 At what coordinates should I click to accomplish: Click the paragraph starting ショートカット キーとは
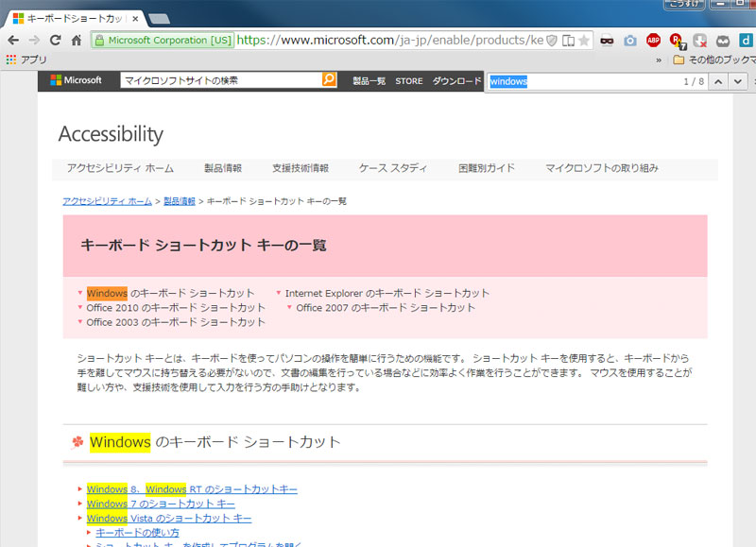point(385,372)
